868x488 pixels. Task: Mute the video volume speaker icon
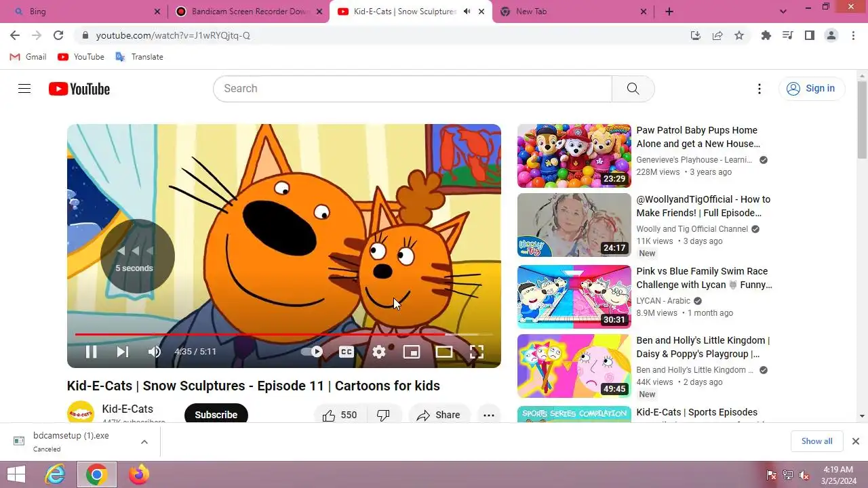click(x=155, y=352)
